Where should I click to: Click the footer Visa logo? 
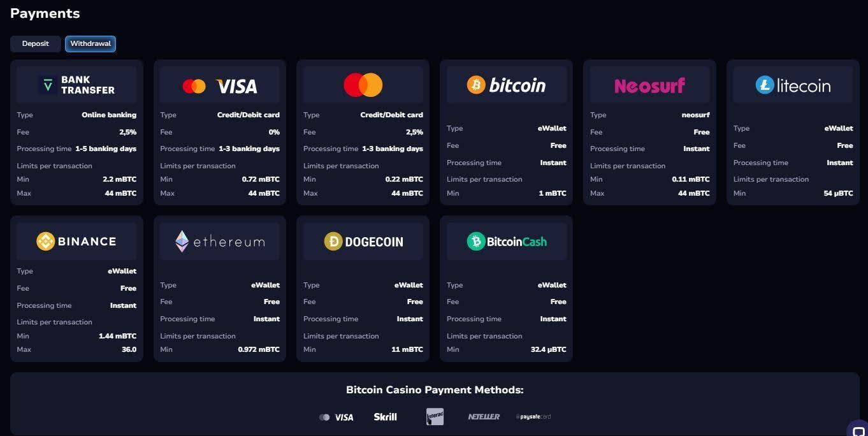point(336,417)
